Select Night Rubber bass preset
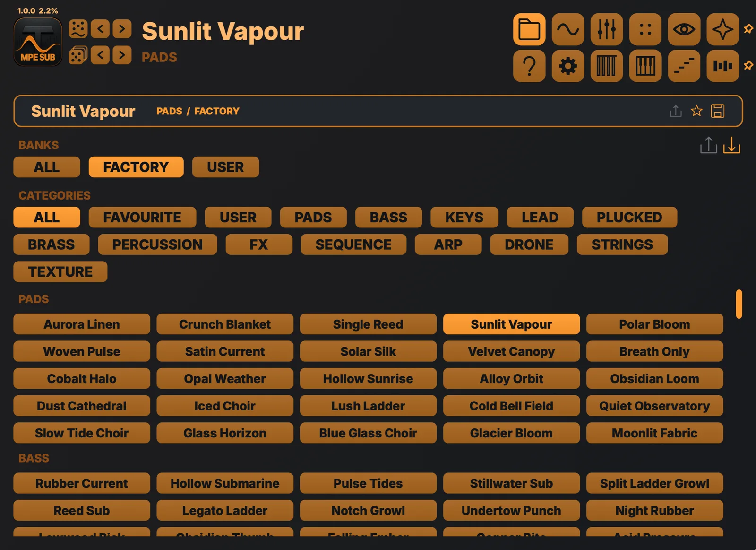Screen dimensions: 756x550 [x=654, y=510]
